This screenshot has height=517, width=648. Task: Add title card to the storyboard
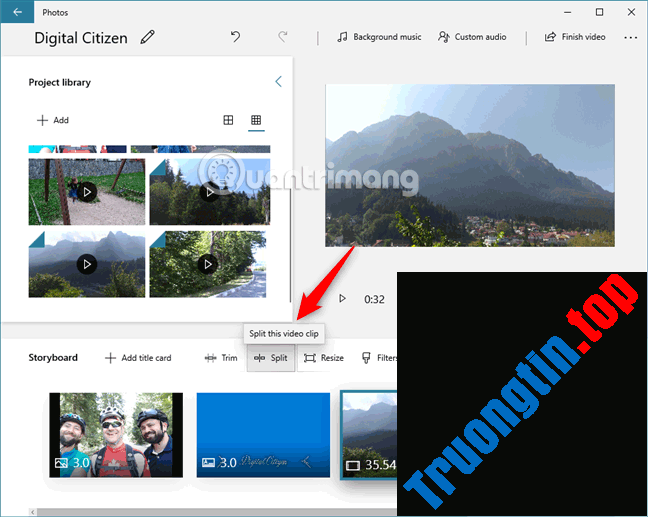pos(138,358)
